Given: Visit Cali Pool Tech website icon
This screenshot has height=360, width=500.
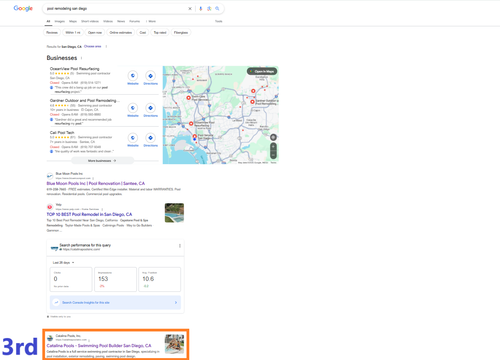Looking at the screenshot, I should [133, 138].
